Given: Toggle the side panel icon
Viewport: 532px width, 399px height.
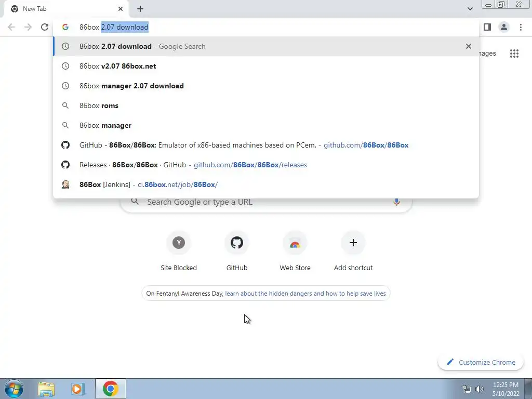Looking at the screenshot, I should point(487,27).
